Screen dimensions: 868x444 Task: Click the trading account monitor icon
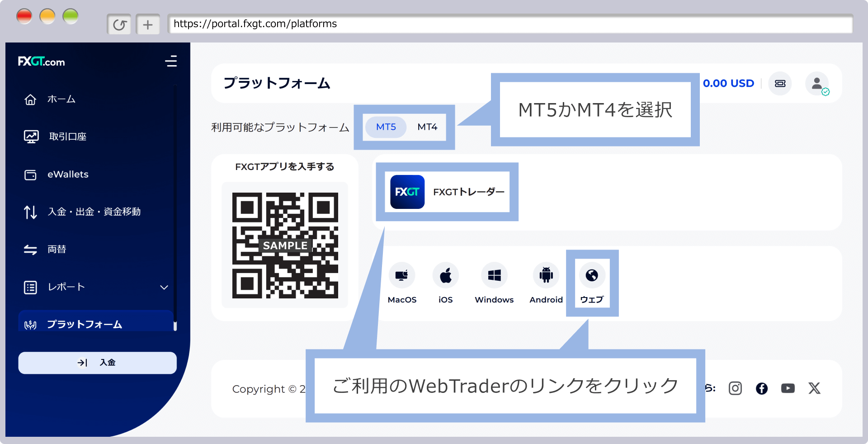tap(31, 137)
